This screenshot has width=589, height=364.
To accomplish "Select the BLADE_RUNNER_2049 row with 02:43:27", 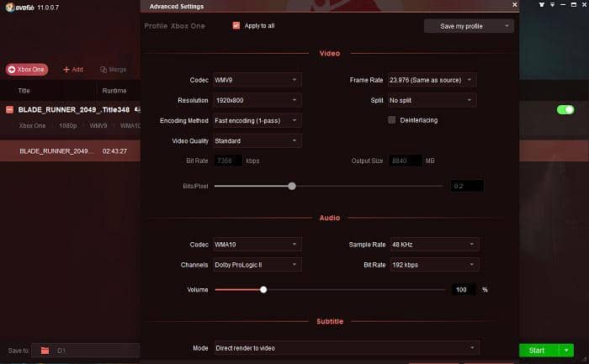I will click(x=70, y=150).
